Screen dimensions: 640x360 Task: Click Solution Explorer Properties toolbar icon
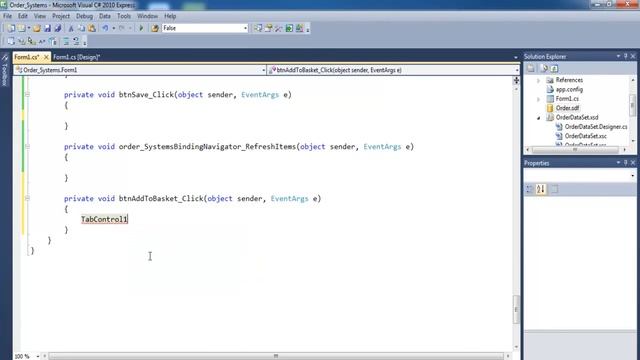tap(531, 69)
